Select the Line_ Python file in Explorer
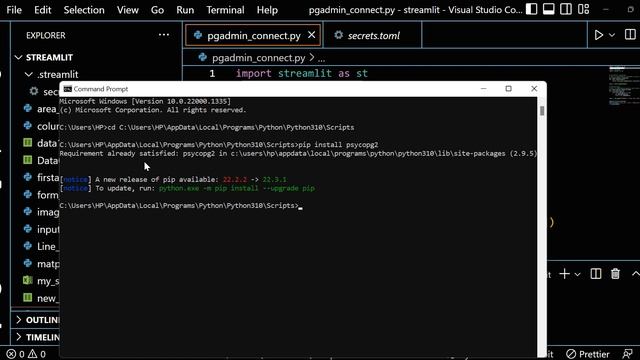The width and height of the screenshot is (640, 360). click(41, 246)
